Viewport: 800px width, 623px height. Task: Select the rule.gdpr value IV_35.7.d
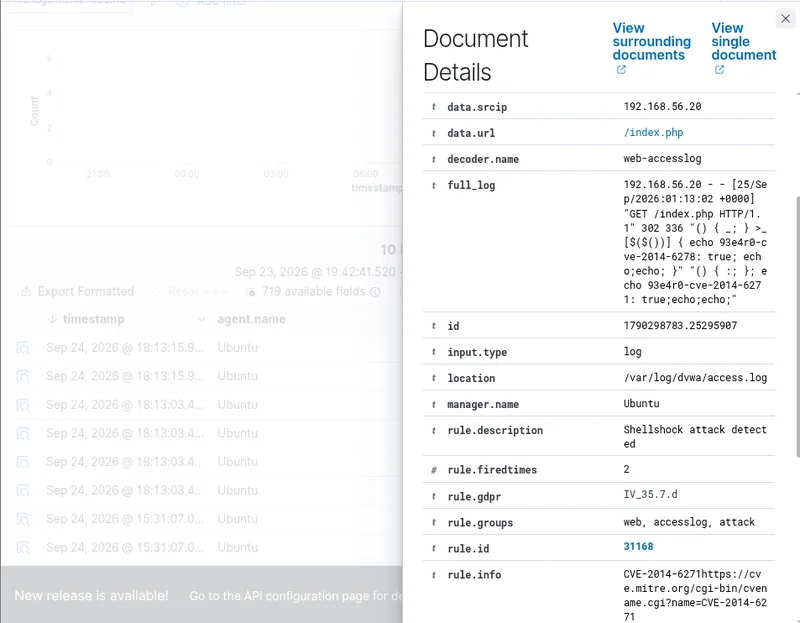(x=651, y=494)
